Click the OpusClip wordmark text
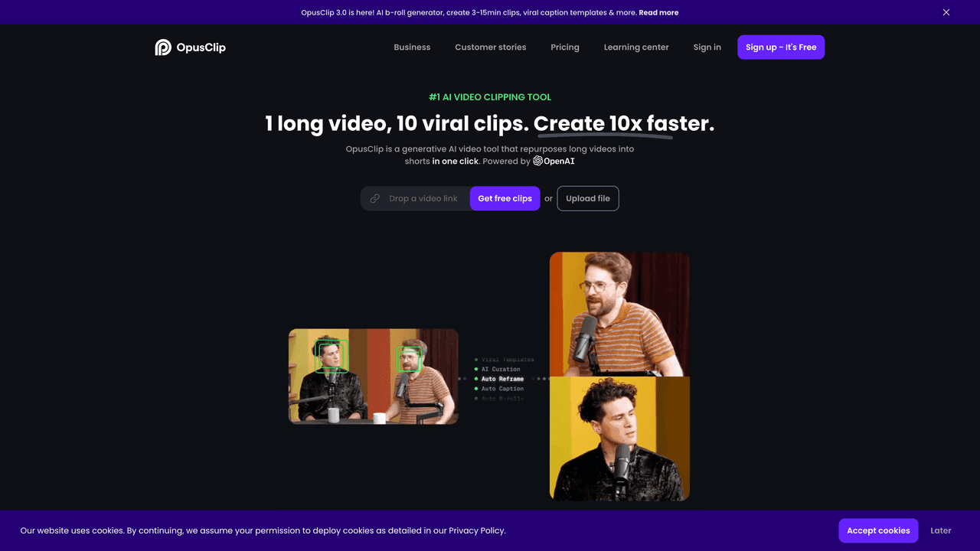The height and width of the screenshot is (551, 980). click(x=201, y=47)
